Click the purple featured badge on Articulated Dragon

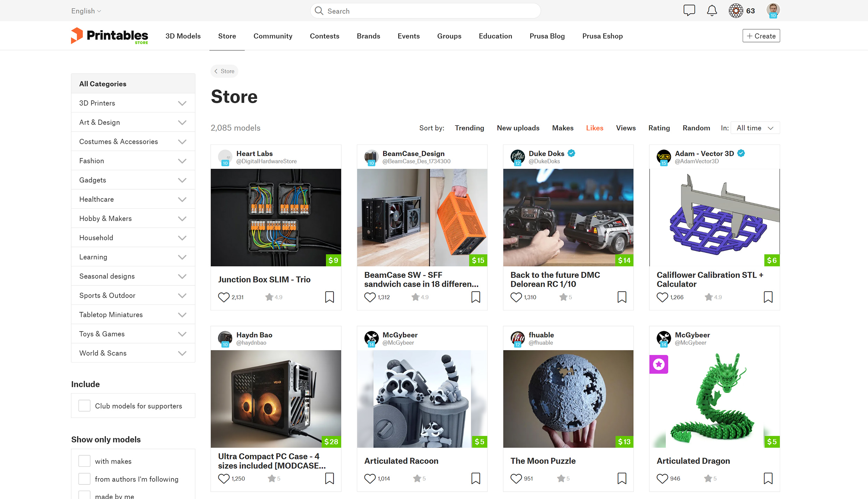point(659,364)
